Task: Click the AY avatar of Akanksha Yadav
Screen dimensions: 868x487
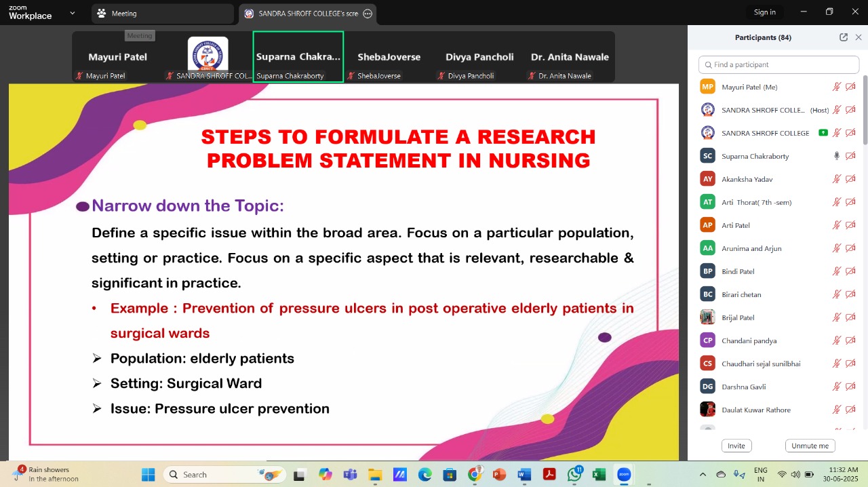Action: [x=707, y=179]
